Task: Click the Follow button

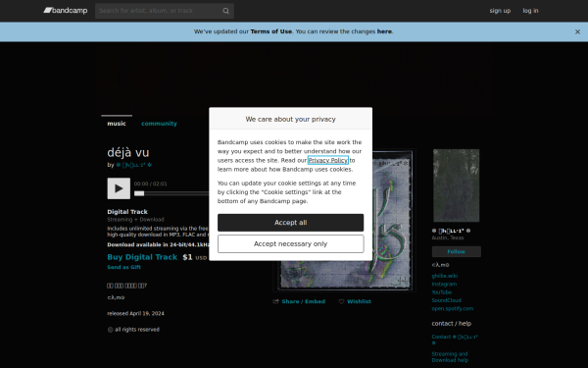Action: [456, 251]
